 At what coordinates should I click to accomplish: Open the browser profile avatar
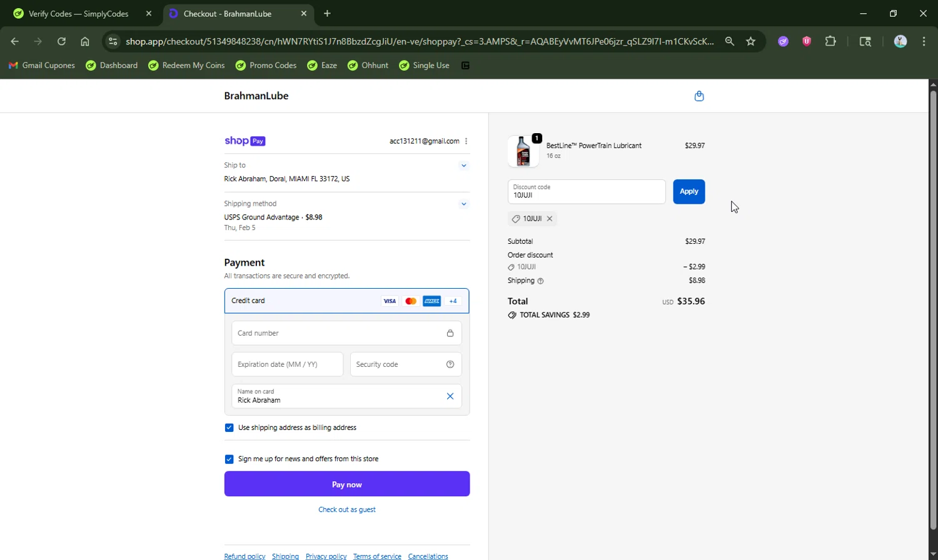[900, 41]
